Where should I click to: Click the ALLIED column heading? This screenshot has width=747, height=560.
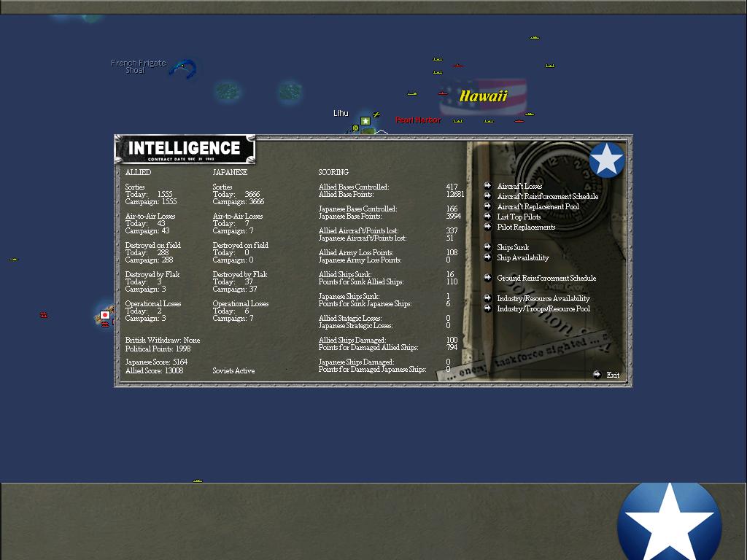(138, 172)
